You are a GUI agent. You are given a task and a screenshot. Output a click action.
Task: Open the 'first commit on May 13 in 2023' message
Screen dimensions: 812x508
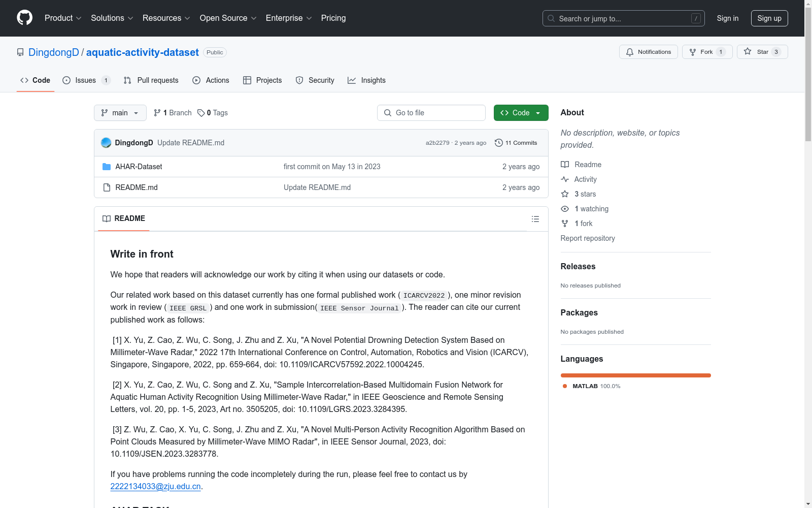pyautogui.click(x=332, y=167)
